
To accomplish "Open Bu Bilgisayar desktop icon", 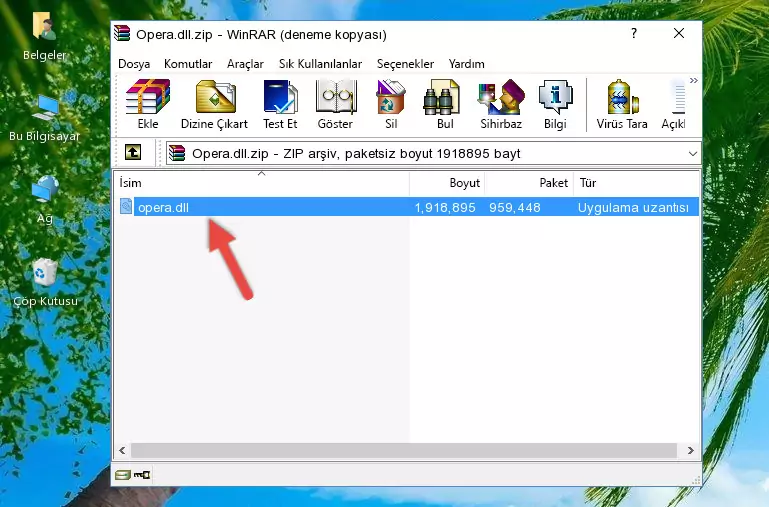I will click(45, 118).
